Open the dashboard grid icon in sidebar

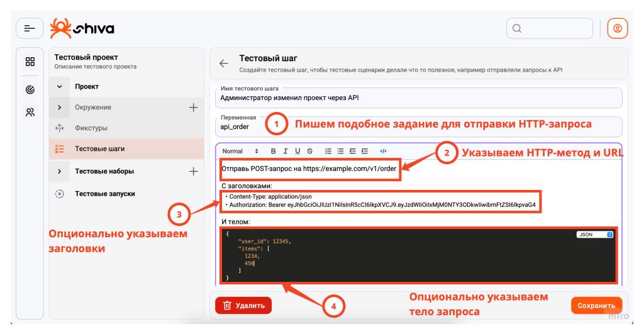click(x=30, y=62)
